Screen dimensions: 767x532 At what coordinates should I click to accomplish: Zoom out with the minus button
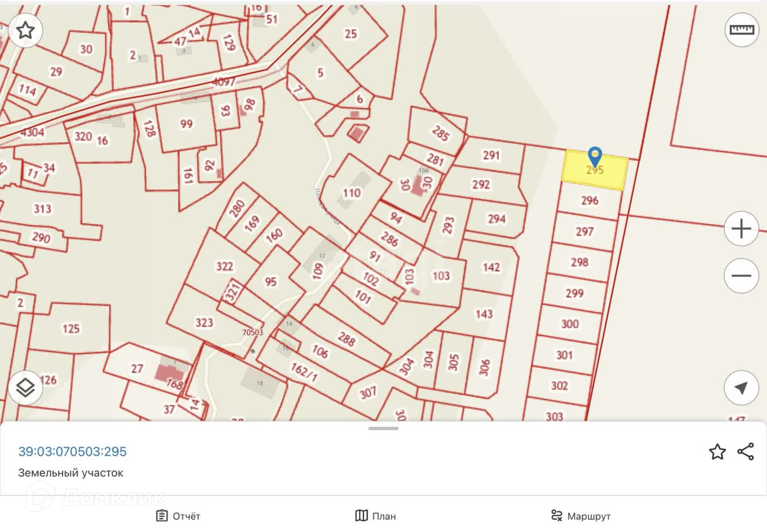[741, 276]
